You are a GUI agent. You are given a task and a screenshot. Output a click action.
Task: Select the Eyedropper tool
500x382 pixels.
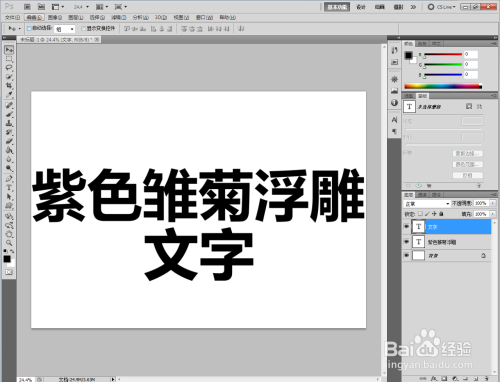(x=9, y=95)
